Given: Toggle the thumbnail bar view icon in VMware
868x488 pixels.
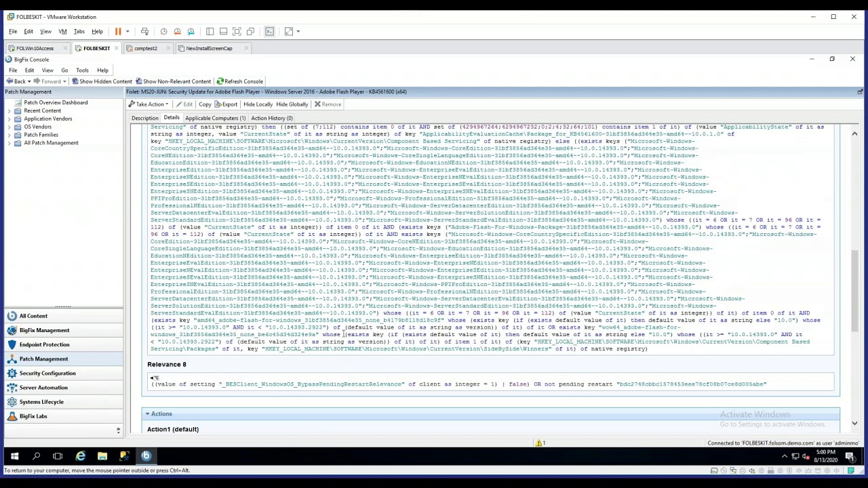Looking at the screenshot, I should [x=223, y=31].
